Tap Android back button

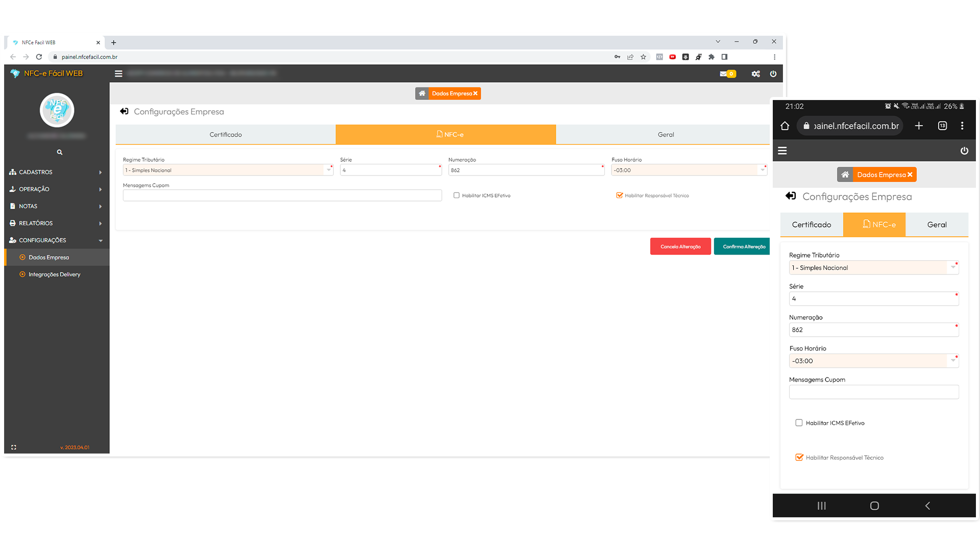[x=927, y=506]
